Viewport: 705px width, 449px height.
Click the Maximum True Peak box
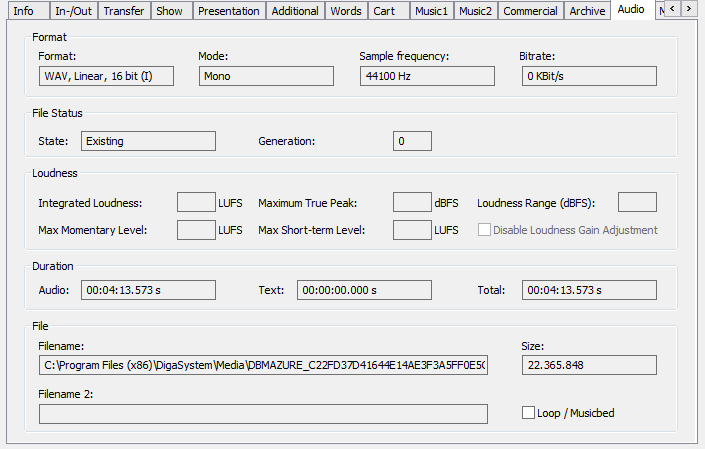tap(412, 203)
